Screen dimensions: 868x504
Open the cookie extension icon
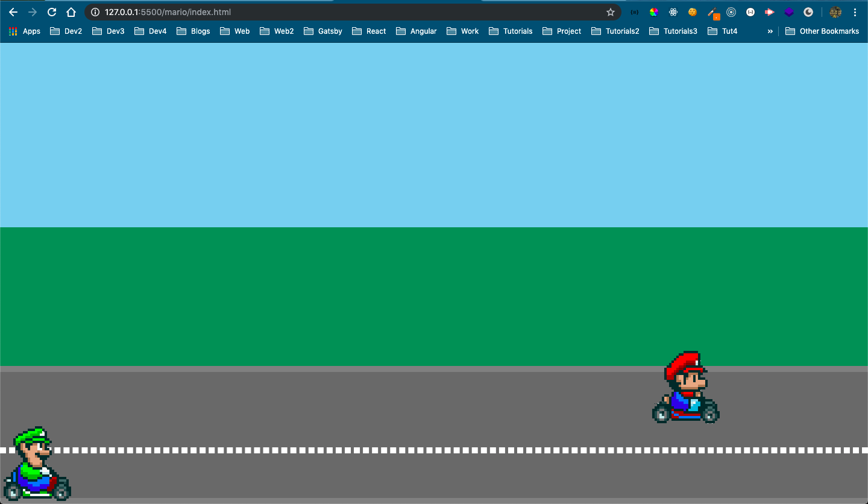(x=693, y=12)
